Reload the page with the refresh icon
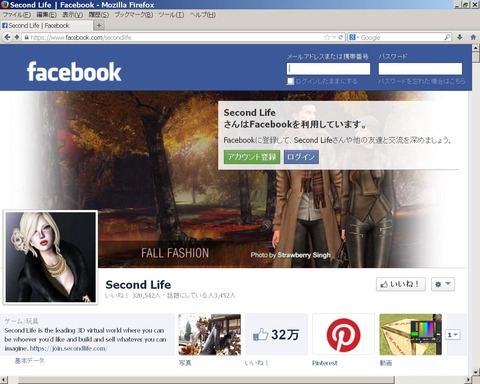This screenshot has width=480, height=384. click(x=341, y=37)
